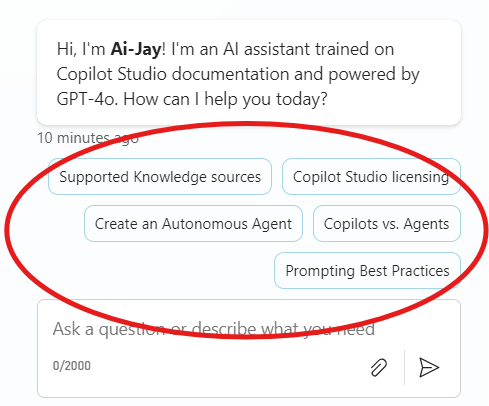Click the Ai-Jay greeting message bubble
Image resolution: width=489 pixels, height=406 pixels.
pyautogui.click(x=249, y=73)
